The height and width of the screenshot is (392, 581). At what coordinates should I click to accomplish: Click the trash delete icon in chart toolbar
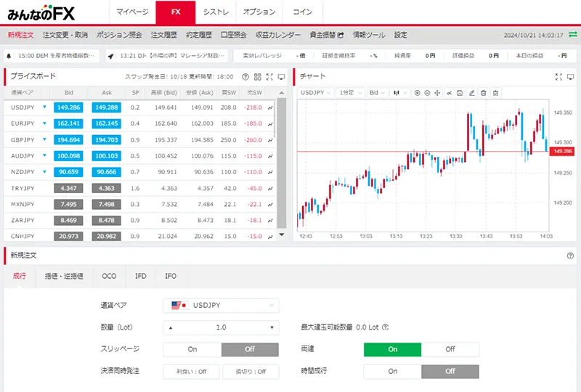click(483, 93)
